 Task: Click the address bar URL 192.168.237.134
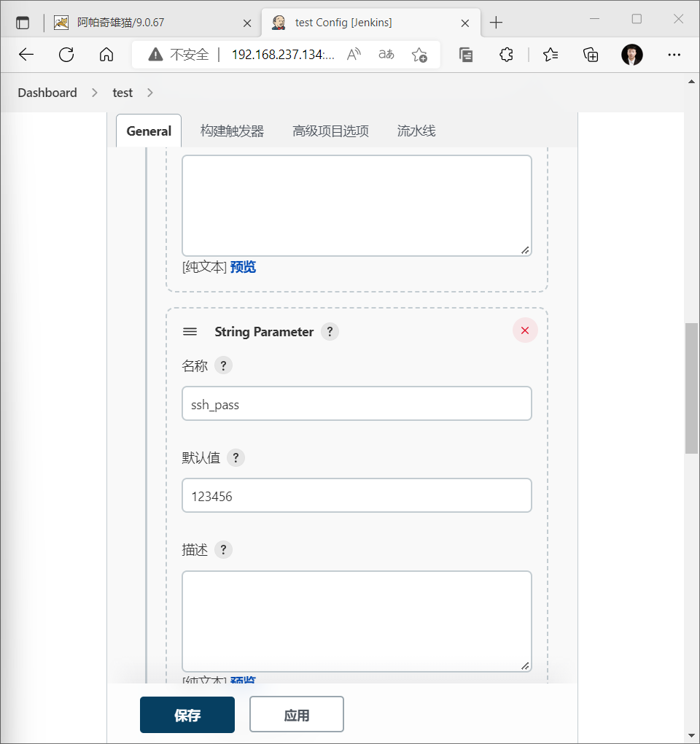pyautogui.click(x=283, y=55)
